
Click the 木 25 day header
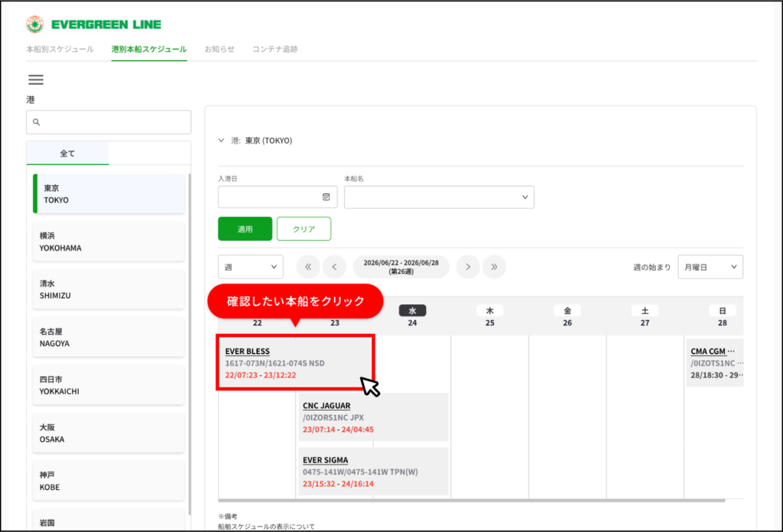(490, 316)
